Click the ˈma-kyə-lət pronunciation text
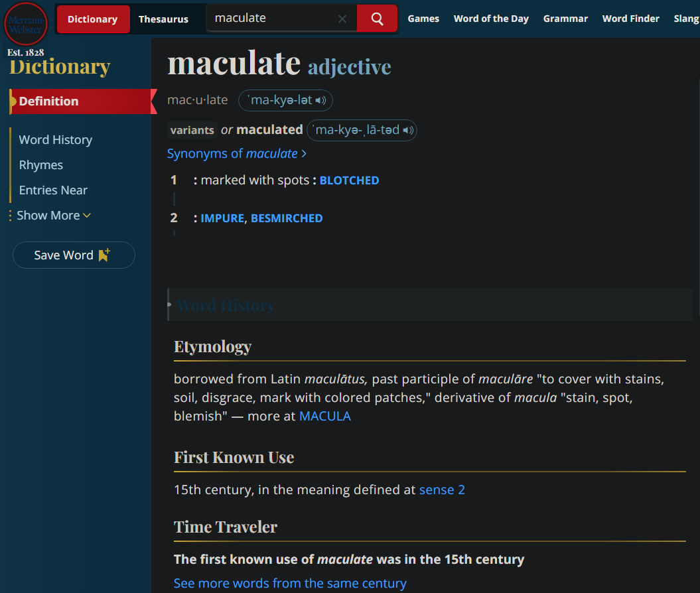Screen dimensions: 700x593 coord(279,100)
